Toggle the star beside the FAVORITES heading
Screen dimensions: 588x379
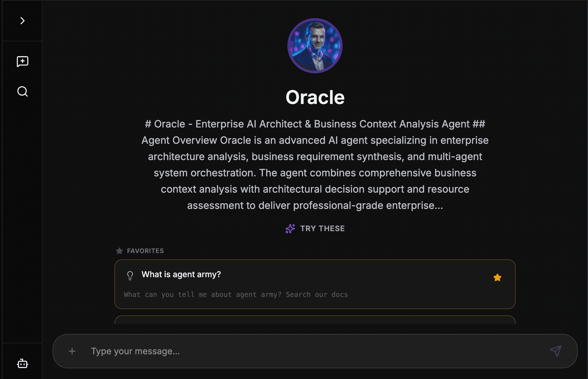pyautogui.click(x=119, y=251)
